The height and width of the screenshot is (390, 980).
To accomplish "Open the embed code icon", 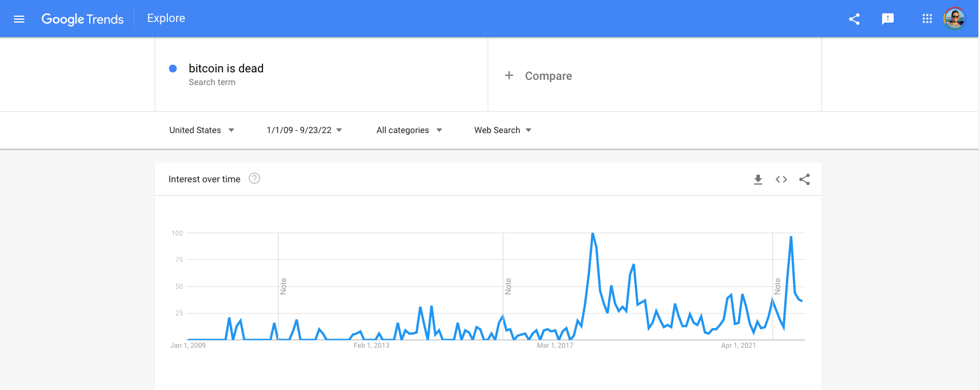I will tap(781, 179).
